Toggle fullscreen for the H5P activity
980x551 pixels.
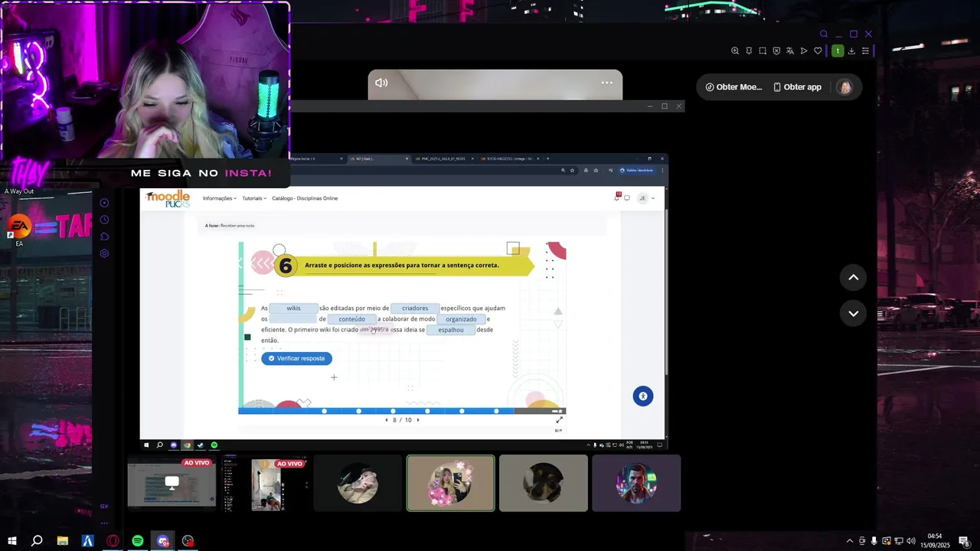click(559, 419)
